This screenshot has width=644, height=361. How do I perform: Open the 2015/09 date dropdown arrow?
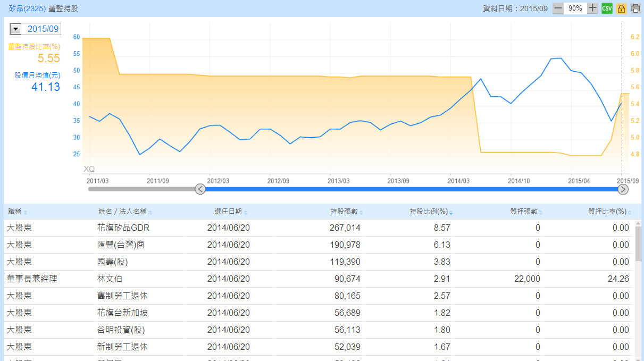(15, 29)
